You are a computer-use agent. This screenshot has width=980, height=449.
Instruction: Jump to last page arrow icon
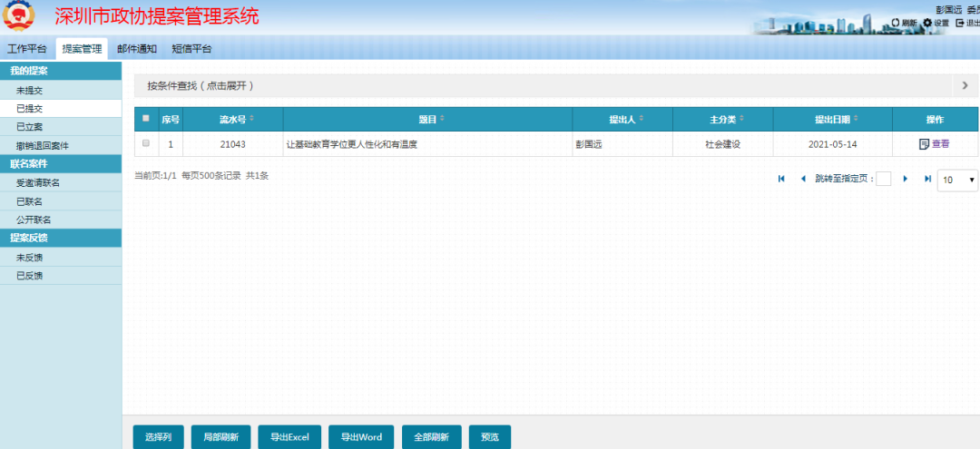click(x=926, y=180)
